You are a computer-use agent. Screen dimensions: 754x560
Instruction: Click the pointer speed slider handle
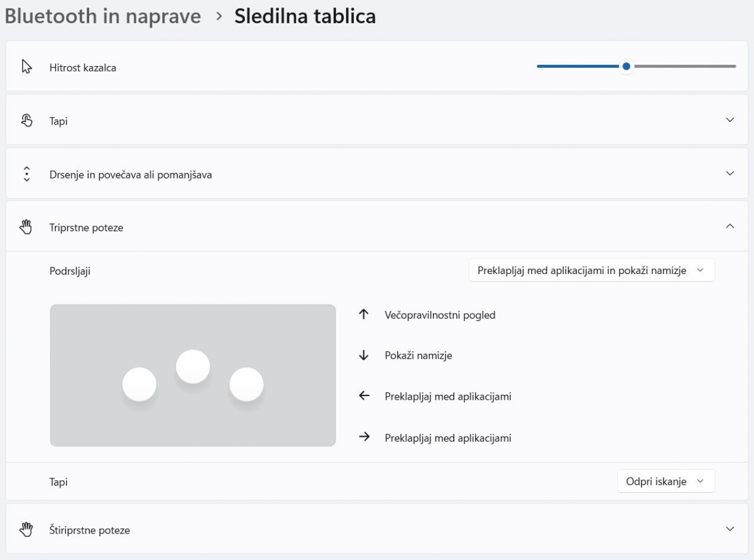point(626,66)
